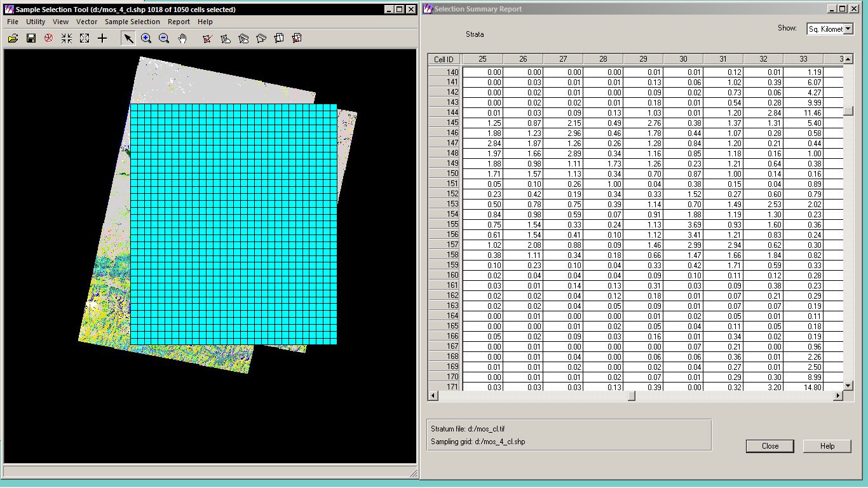Open the Utility menu
This screenshot has height=488, width=868.
pyautogui.click(x=36, y=22)
